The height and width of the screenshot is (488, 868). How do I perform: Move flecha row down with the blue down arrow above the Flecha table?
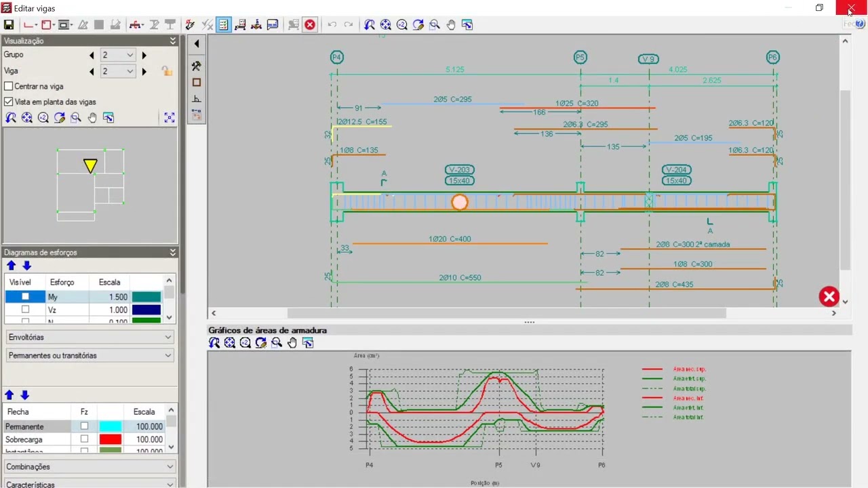tap(25, 395)
